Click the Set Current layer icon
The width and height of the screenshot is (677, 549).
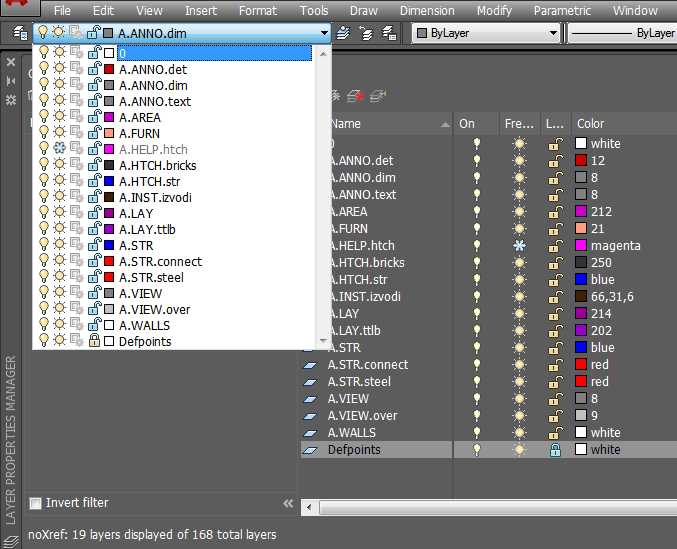[378, 96]
